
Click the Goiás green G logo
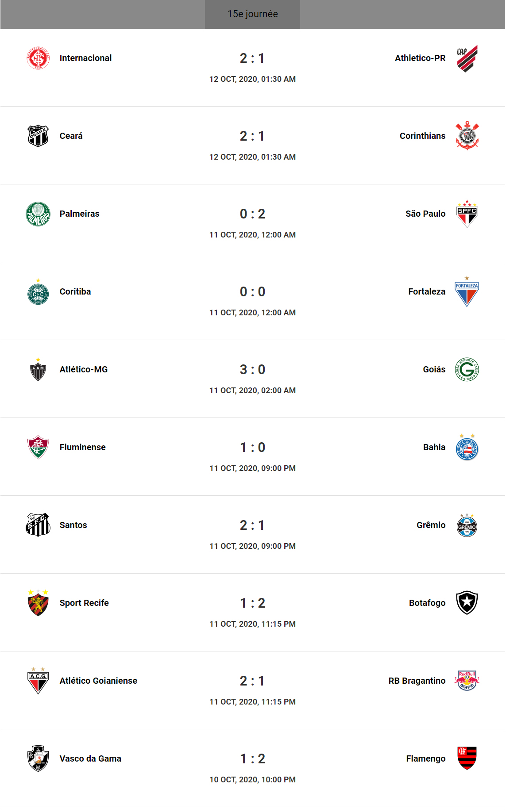tap(467, 370)
